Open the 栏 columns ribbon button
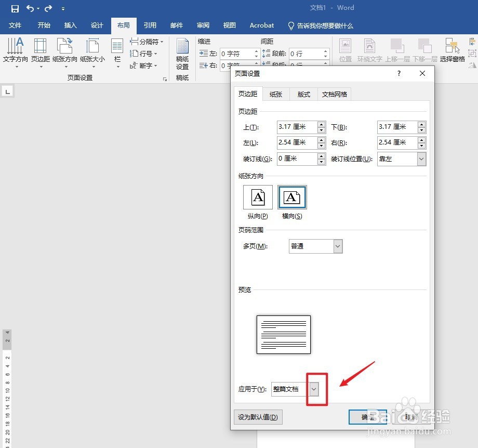The width and height of the screenshot is (478, 448). click(x=117, y=52)
